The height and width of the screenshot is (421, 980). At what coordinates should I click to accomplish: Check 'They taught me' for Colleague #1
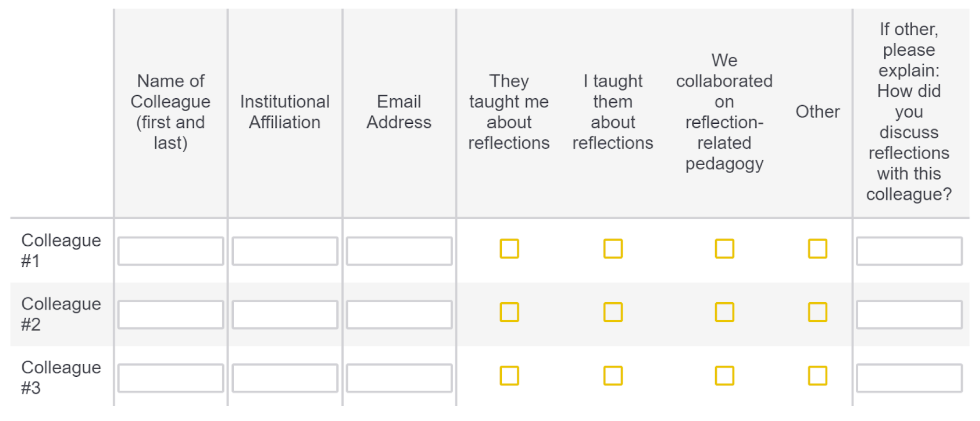coord(509,249)
